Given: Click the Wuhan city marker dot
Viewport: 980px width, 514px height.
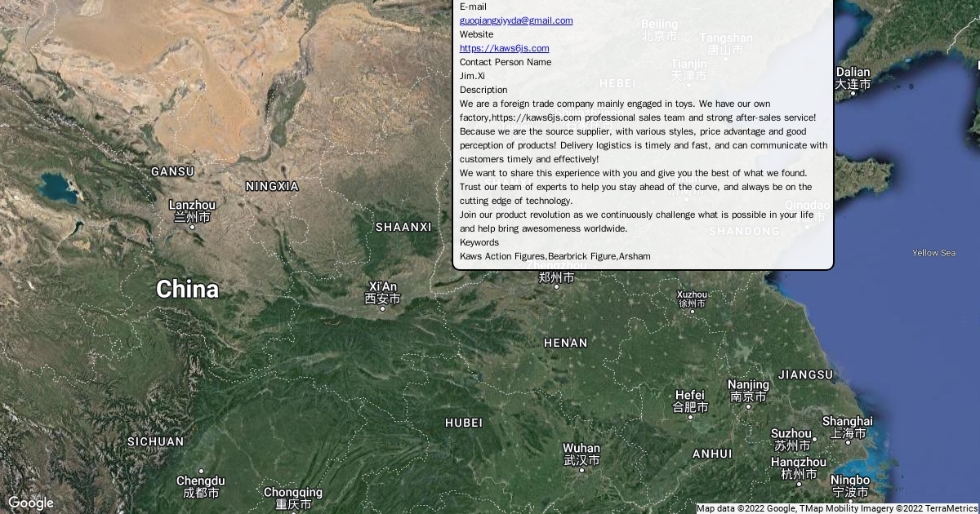Looking at the screenshot, I should 581,470.
